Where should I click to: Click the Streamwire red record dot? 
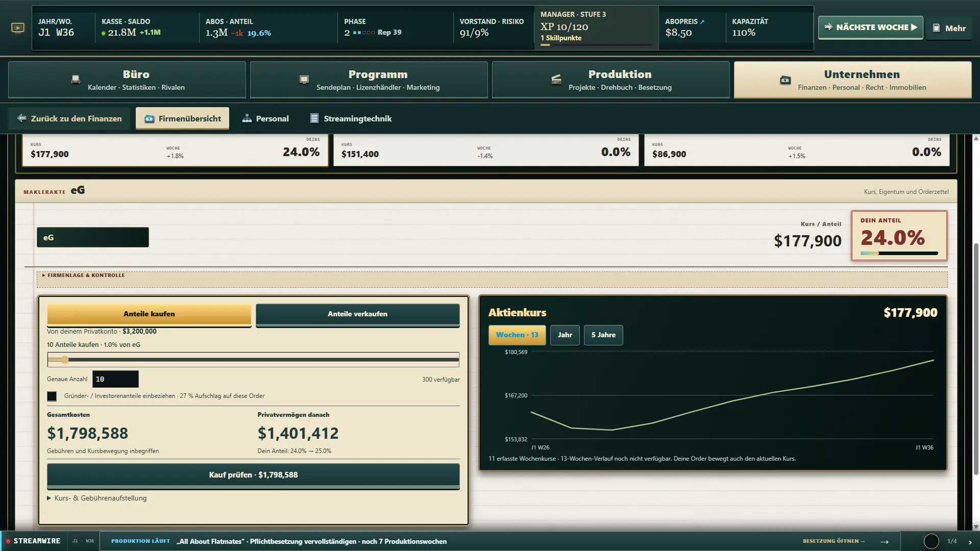[8, 541]
